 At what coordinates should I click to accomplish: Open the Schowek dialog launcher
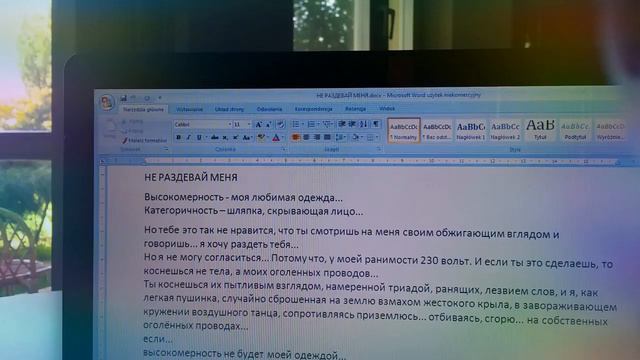tap(166, 149)
